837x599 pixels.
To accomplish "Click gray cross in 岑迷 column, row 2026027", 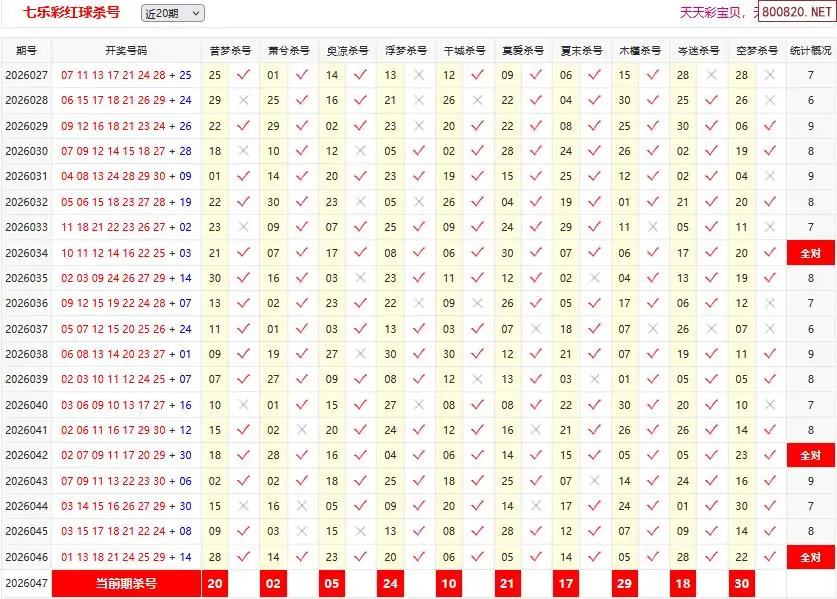I will point(711,75).
